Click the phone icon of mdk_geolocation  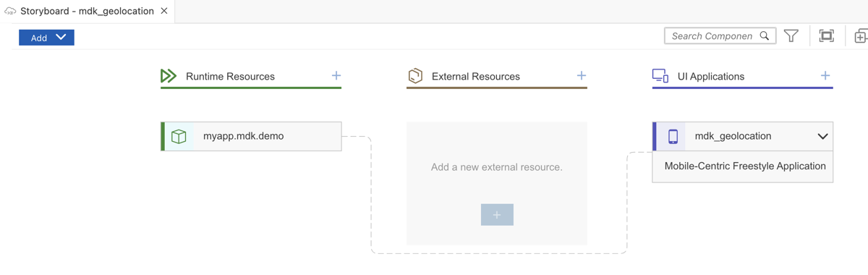pyautogui.click(x=673, y=136)
